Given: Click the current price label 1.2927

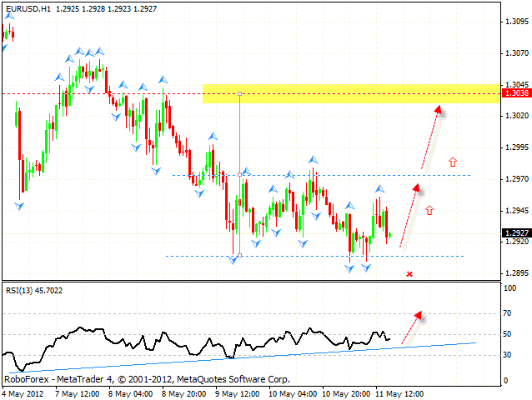Looking at the screenshot, I should (x=514, y=233).
